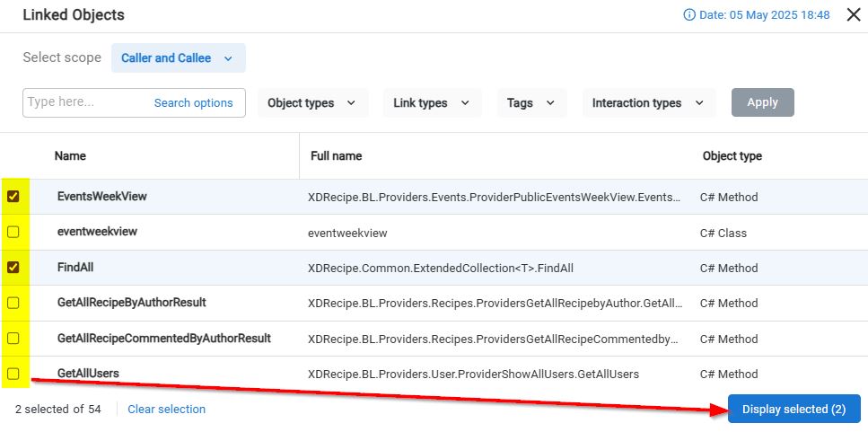Select the GetAllRecipeByAuthorResult checkbox

click(x=13, y=303)
